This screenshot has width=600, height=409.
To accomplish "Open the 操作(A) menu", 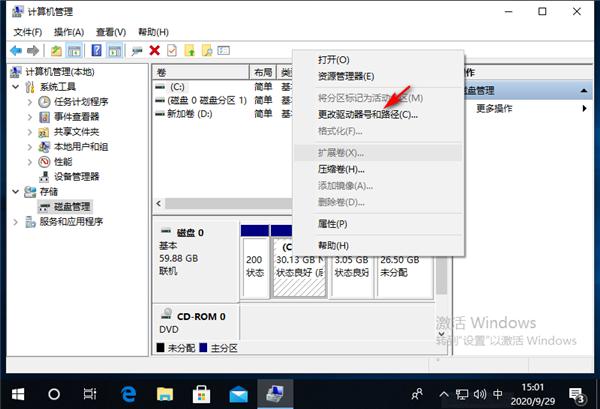I will point(69,32).
